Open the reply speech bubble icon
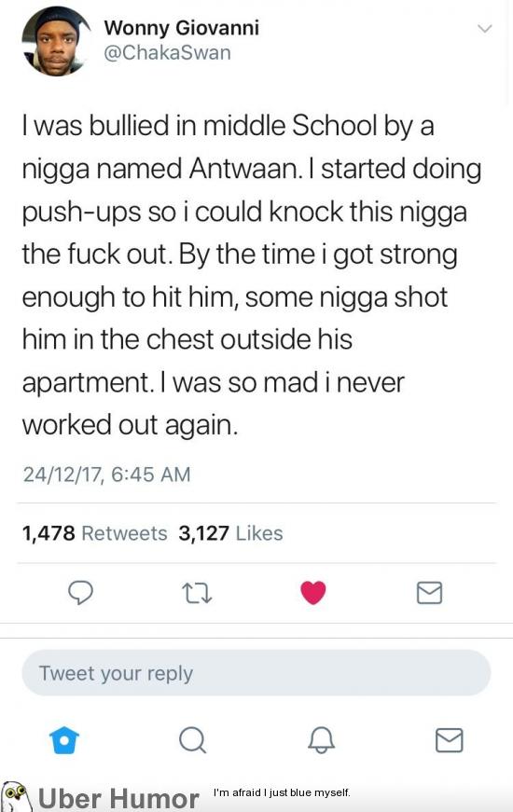This screenshot has width=513, height=812. [80, 592]
